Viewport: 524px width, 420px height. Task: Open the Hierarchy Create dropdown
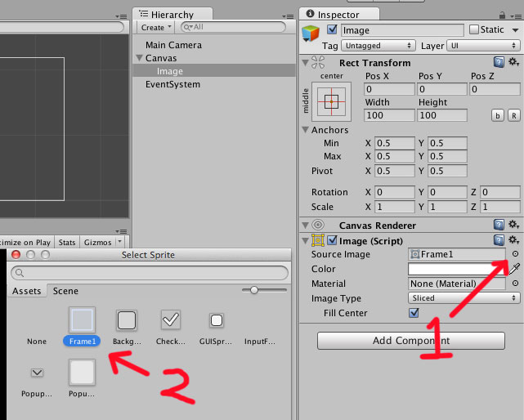156,28
